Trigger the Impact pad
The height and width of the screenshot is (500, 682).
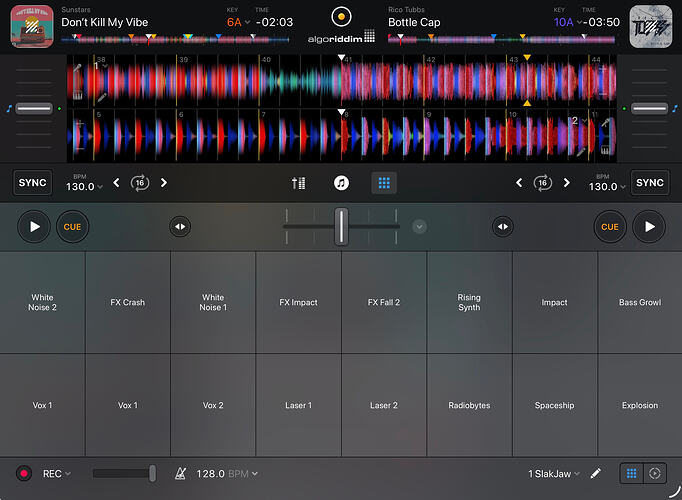tap(555, 302)
